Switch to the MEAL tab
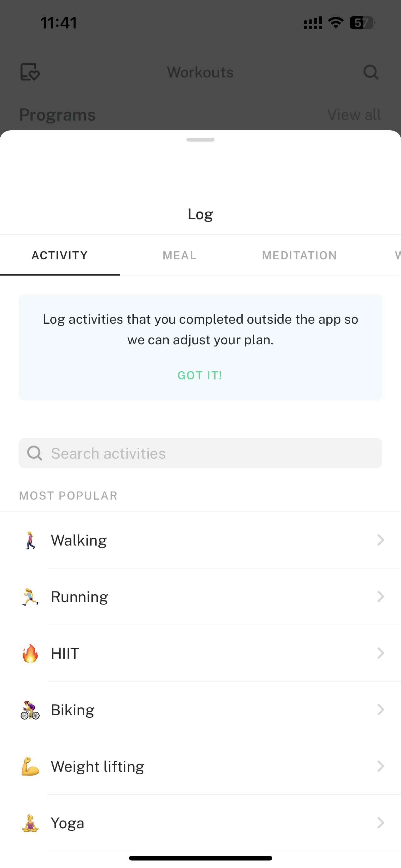This screenshot has height=868, width=401. (x=180, y=255)
